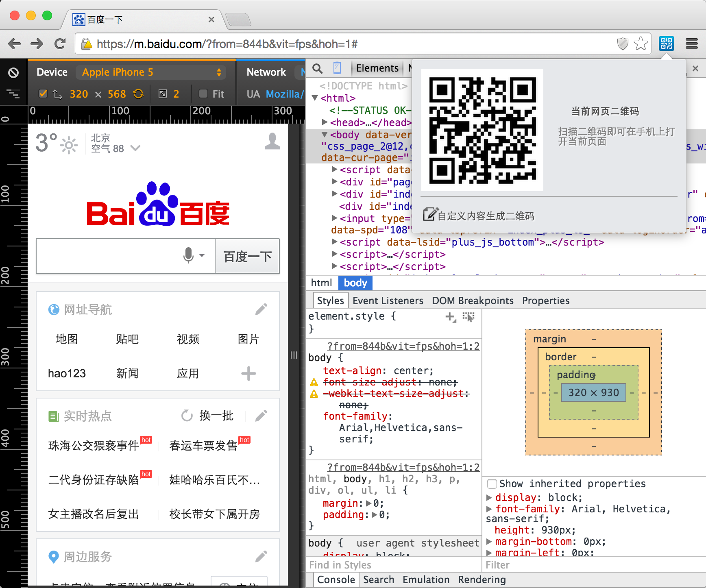Viewport: 706px width, 588px height.
Task: Add a site with the plus icon
Action: (x=248, y=373)
